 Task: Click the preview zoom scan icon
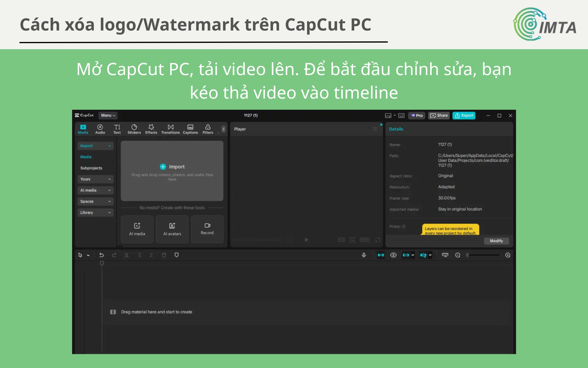(352, 240)
